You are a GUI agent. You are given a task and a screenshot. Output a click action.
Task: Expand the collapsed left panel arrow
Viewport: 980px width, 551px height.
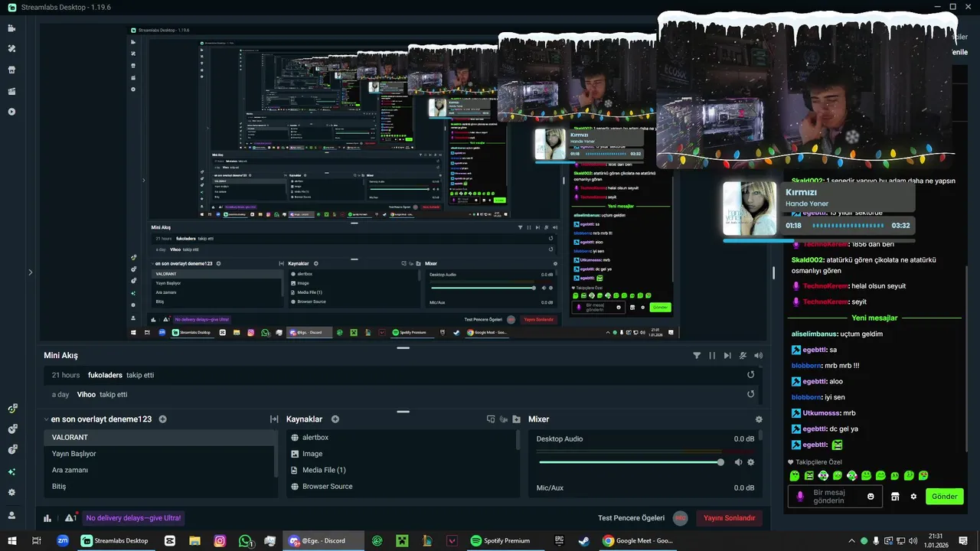click(x=30, y=272)
